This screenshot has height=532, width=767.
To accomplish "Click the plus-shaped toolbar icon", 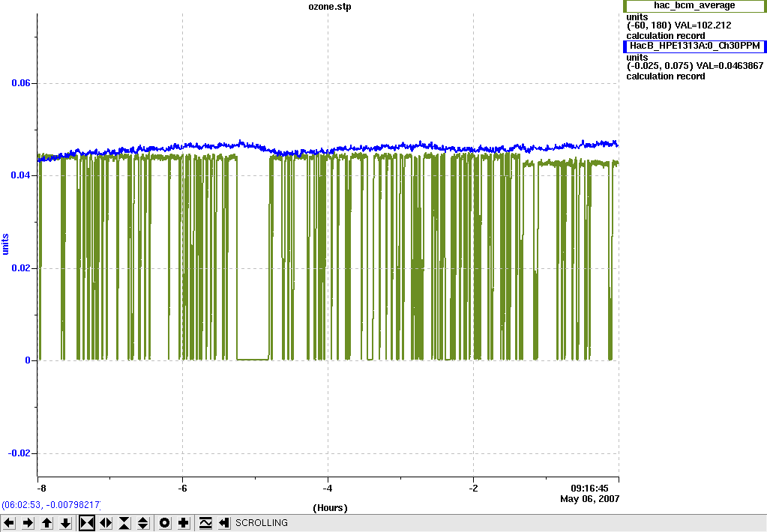I will 184,523.
